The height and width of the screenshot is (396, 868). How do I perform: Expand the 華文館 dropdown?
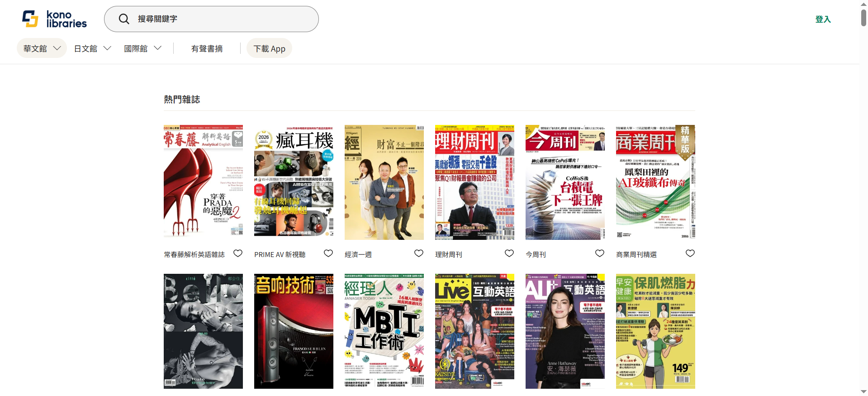coord(42,48)
